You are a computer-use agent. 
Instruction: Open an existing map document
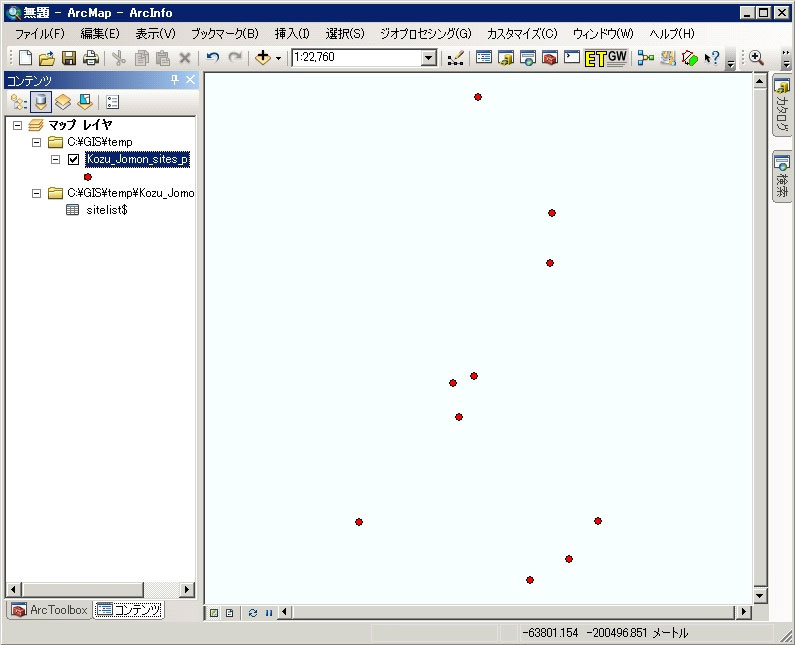pos(46,58)
